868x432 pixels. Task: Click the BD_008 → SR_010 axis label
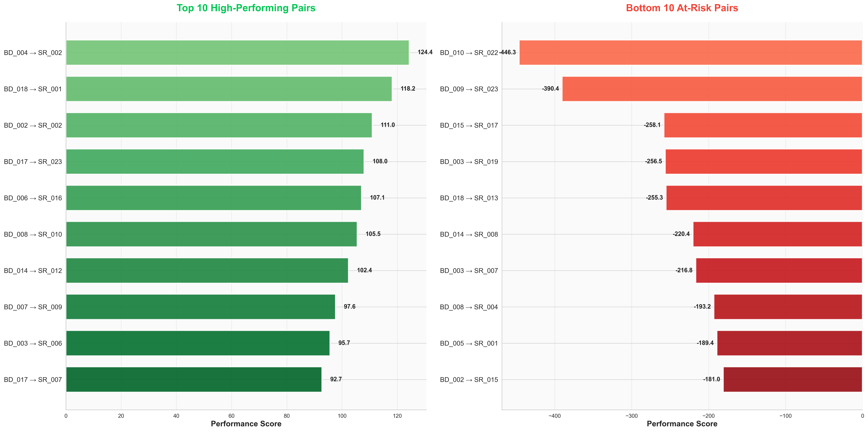[x=33, y=234]
